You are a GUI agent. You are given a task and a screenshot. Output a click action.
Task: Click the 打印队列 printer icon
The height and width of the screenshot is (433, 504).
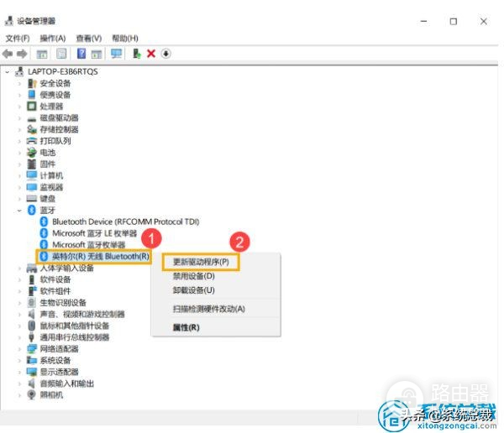click(x=32, y=141)
